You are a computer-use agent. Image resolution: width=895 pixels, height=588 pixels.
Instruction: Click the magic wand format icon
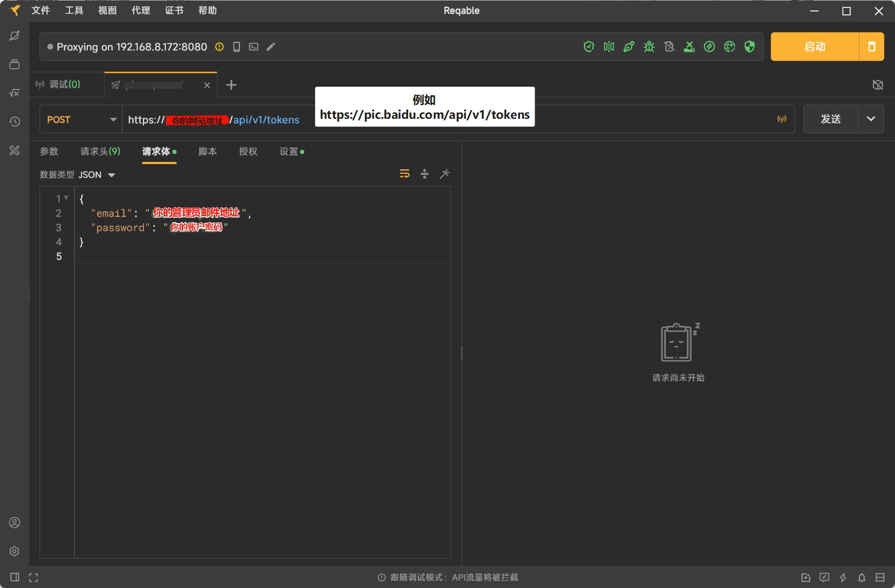click(444, 174)
